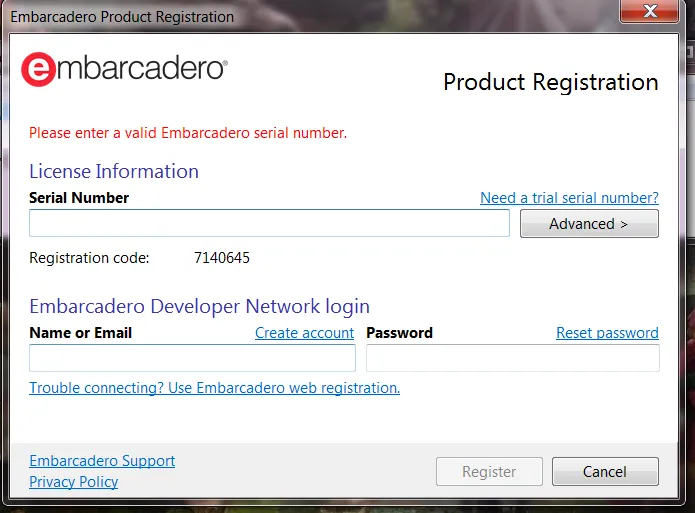Click the red invalid serial number message
The width and height of the screenshot is (695, 513).
coord(188,132)
